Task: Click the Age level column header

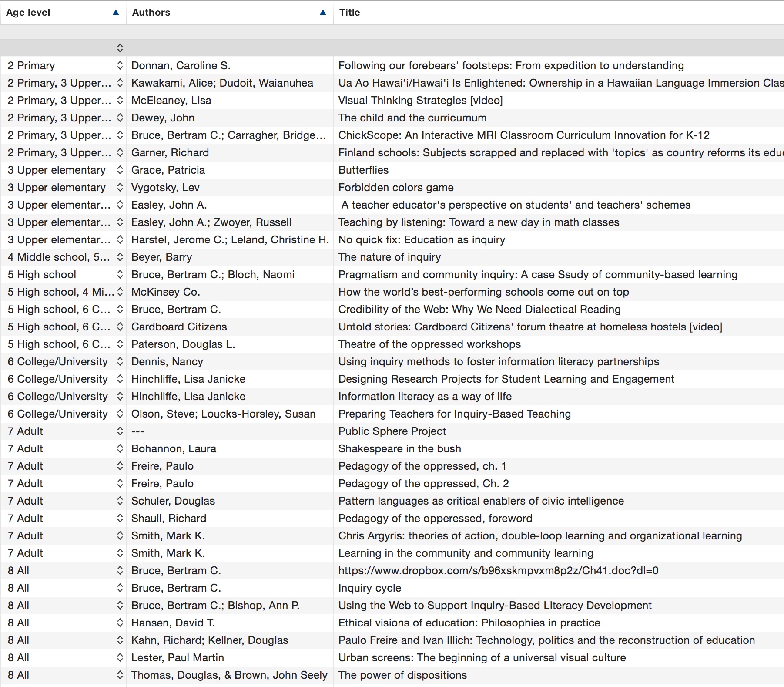Action: coord(28,13)
